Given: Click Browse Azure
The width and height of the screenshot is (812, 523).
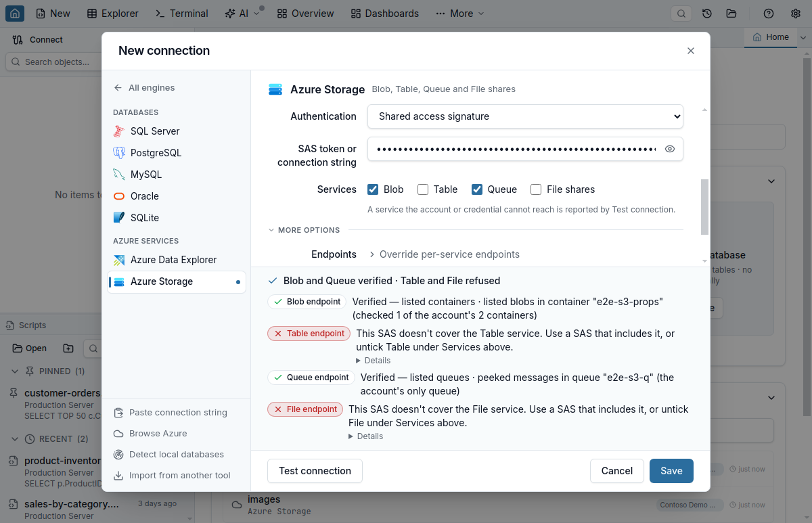Looking at the screenshot, I should [150, 434].
